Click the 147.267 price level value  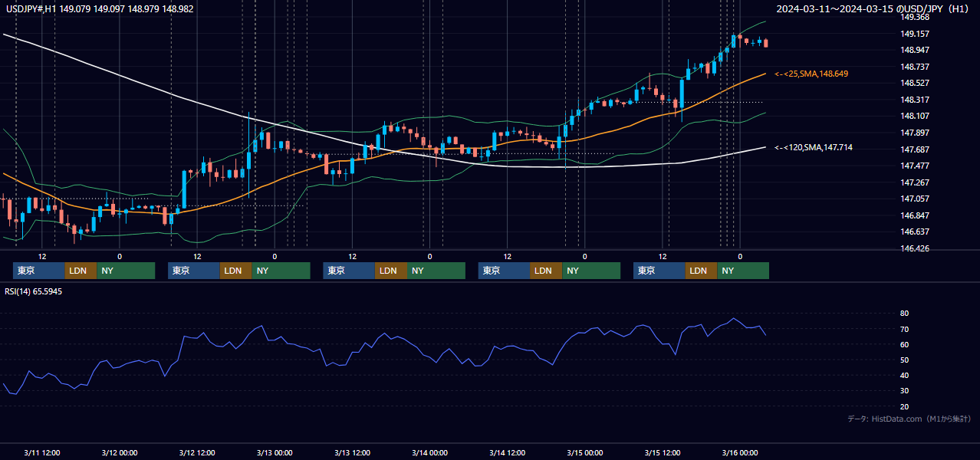pyautogui.click(x=915, y=182)
